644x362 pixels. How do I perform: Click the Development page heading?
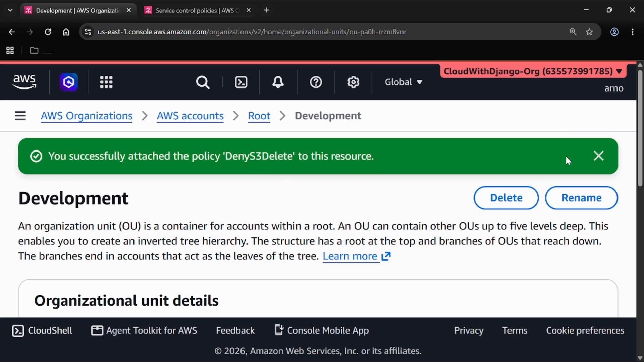[x=73, y=198]
